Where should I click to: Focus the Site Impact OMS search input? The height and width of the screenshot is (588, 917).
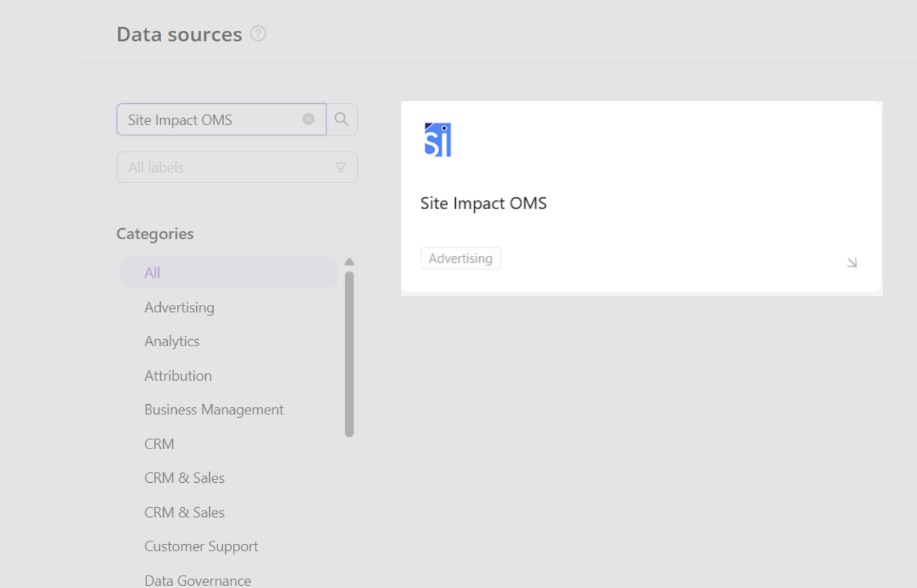(x=213, y=120)
